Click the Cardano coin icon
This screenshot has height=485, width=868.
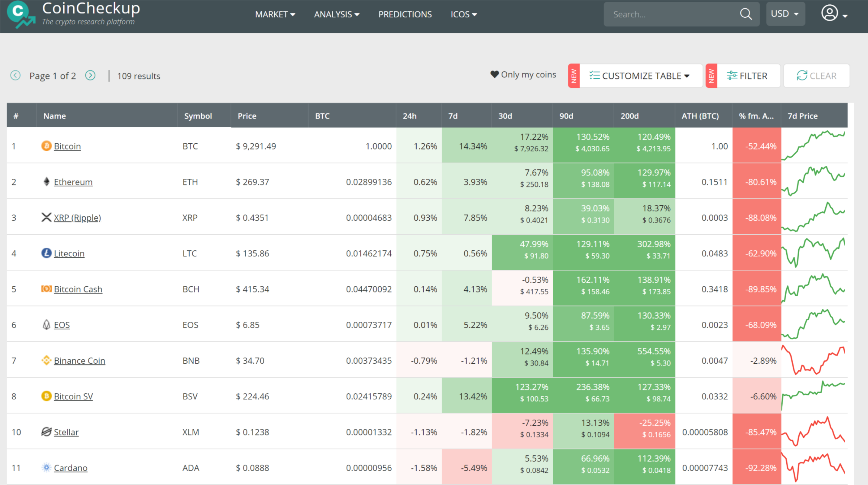pos(46,467)
